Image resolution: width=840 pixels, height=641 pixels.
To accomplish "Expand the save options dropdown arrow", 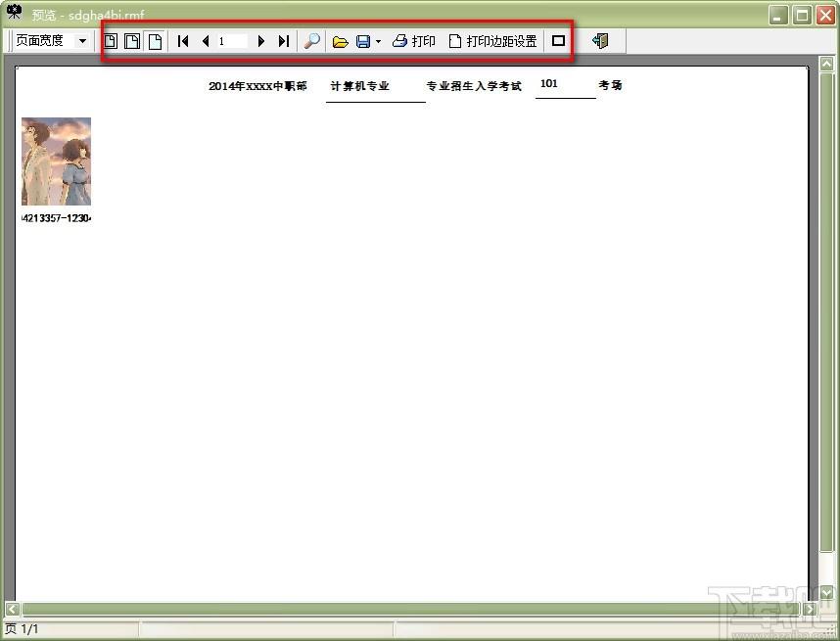I will [378, 42].
